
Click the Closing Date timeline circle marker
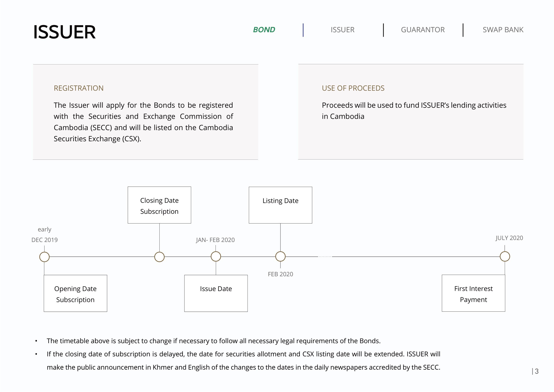(x=159, y=257)
